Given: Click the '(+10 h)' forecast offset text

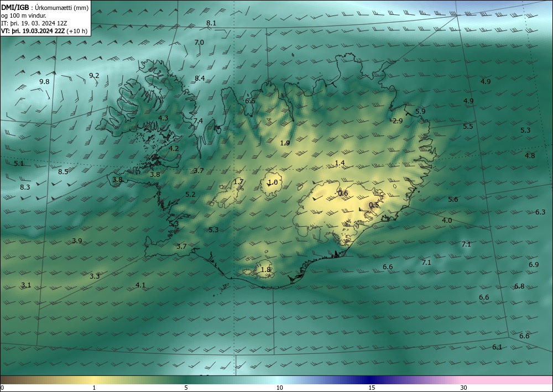Looking at the screenshot, I should [76, 31].
